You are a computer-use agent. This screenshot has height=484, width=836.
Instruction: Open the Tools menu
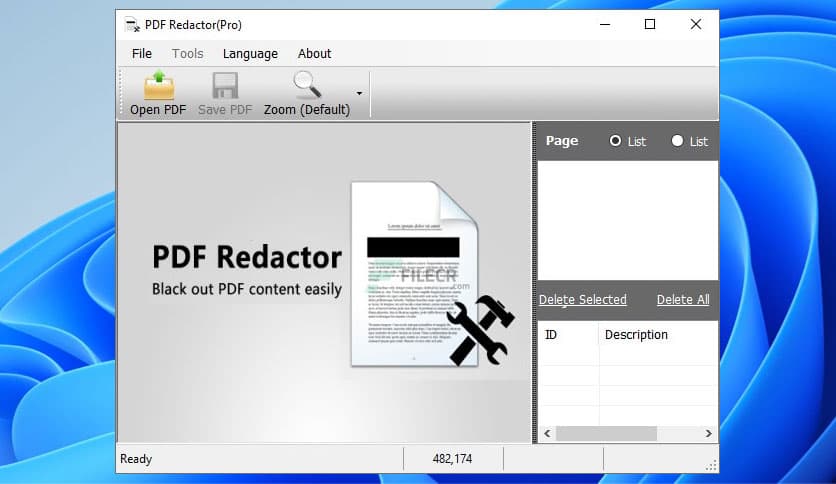(187, 54)
